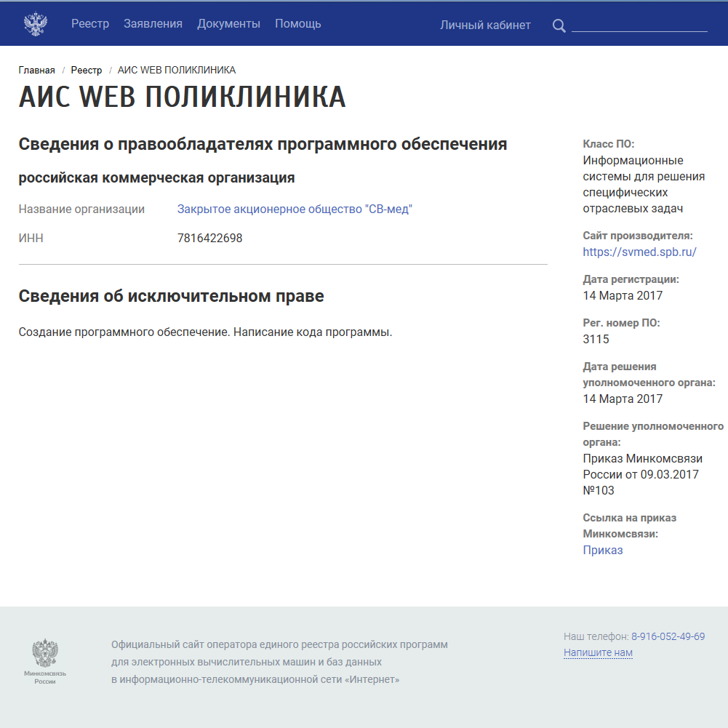The image size is (728, 728).
Task: Open the Документы menu item
Action: [228, 24]
